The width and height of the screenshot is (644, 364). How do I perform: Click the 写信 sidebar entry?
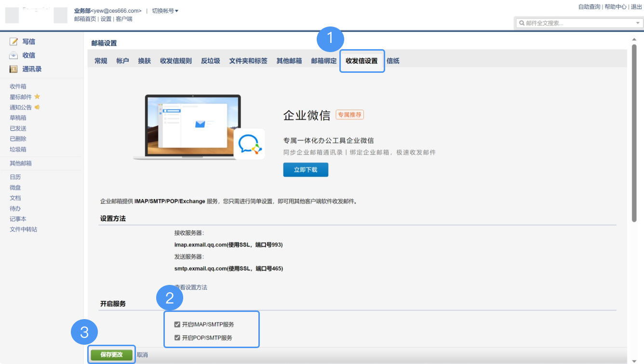point(28,42)
